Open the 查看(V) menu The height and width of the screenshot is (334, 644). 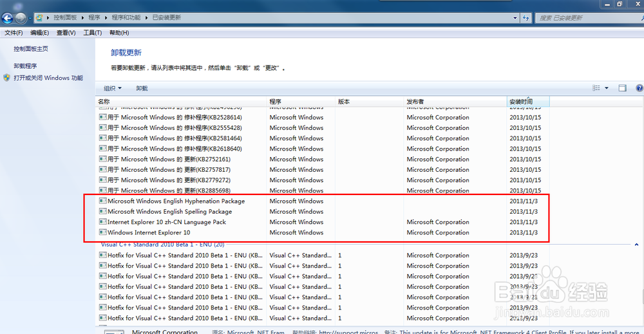[66, 32]
